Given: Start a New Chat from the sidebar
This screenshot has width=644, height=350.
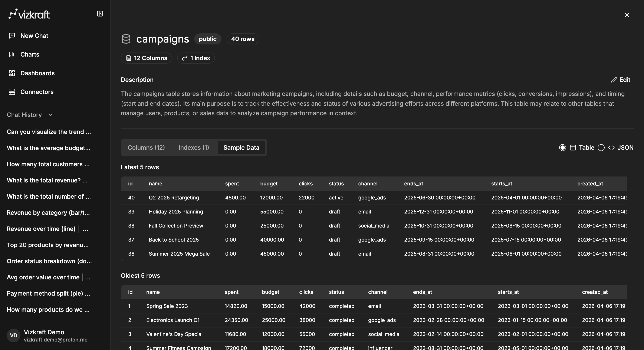Looking at the screenshot, I should pos(34,36).
